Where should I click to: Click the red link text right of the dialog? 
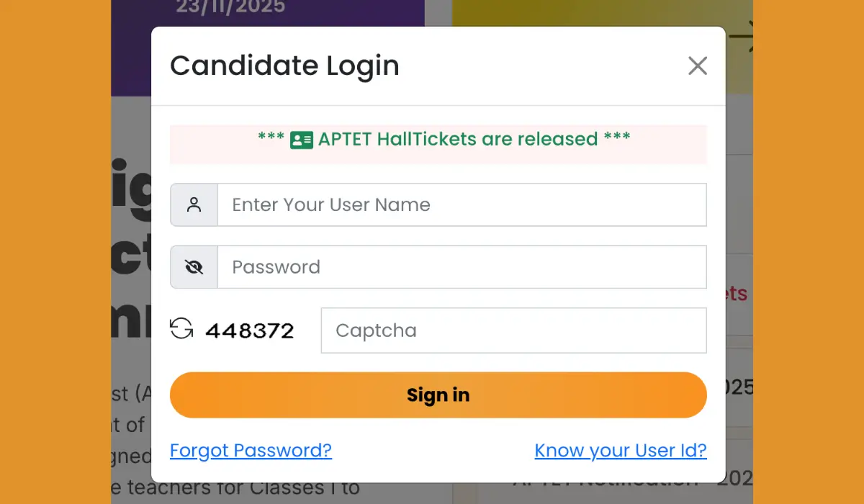(x=737, y=294)
